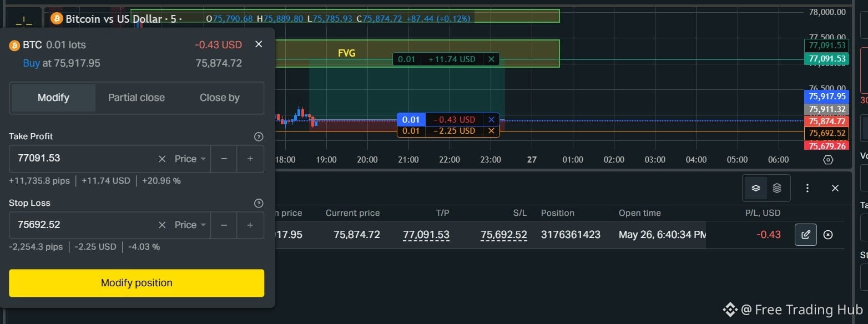Image resolution: width=868 pixels, height=324 pixels.
Task: Open Stop Loss help tooltip icon
Action: click(258, 203)
